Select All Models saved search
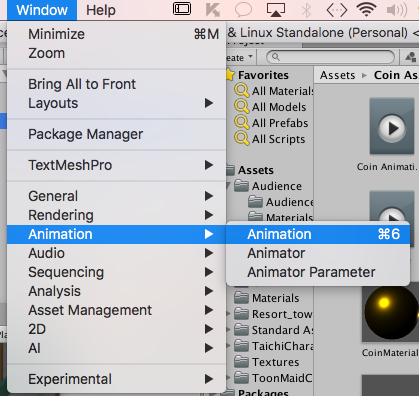The image size is (419, 396). 270,107
